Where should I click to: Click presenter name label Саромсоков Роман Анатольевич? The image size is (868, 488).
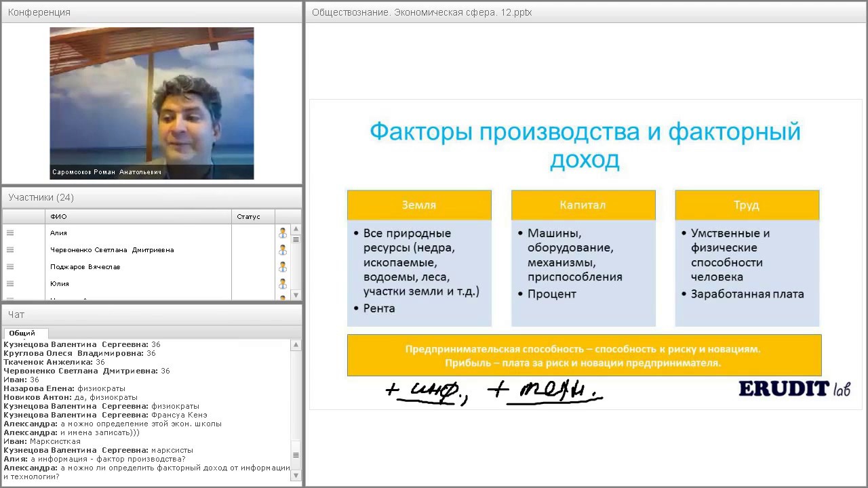tap(106, 172)
